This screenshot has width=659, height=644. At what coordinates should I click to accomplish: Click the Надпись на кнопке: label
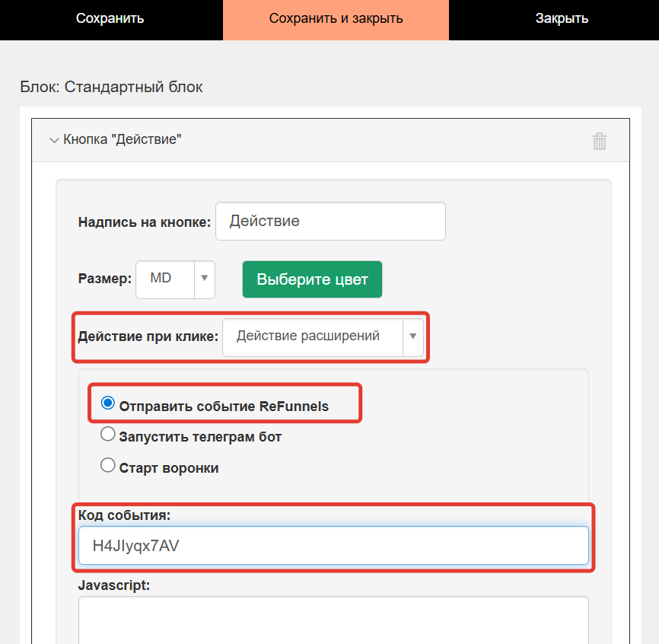coord(144,222)
